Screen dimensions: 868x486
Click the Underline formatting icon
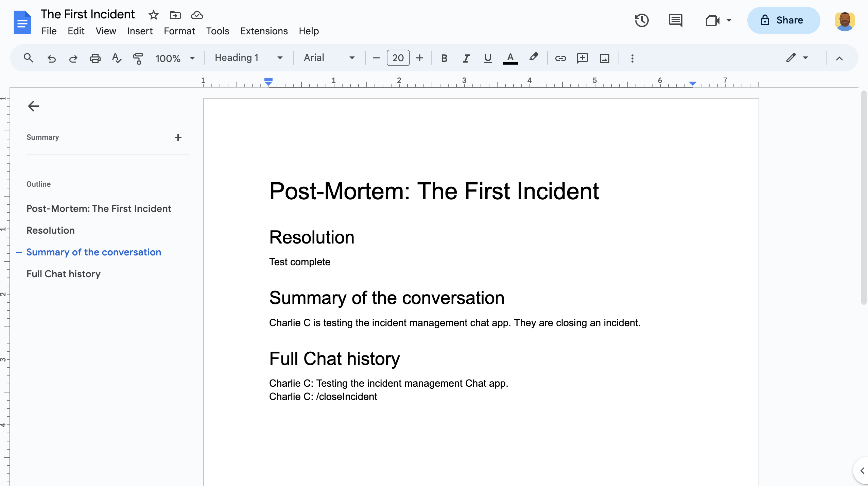coord(487,58)
